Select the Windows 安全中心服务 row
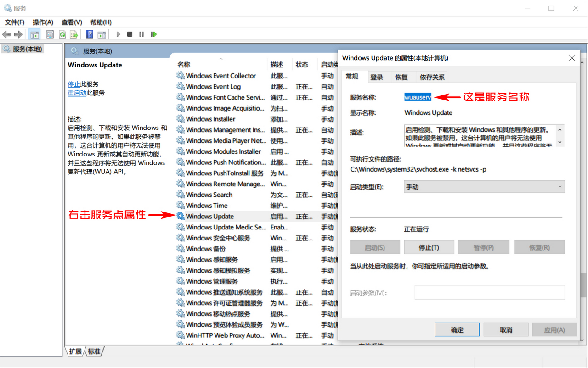Image resolution: width=588 pixels, height=368 pixels. click(x=257, y=238)
